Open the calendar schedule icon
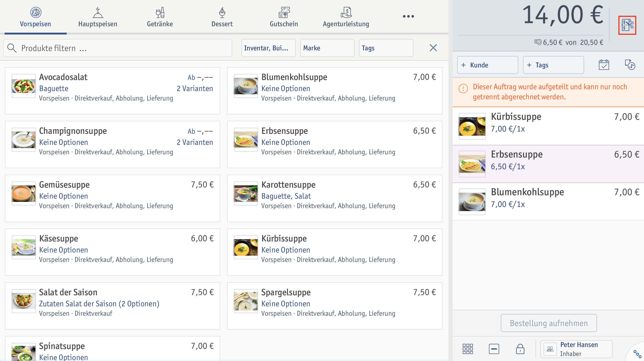 click(x=604, y=65)
